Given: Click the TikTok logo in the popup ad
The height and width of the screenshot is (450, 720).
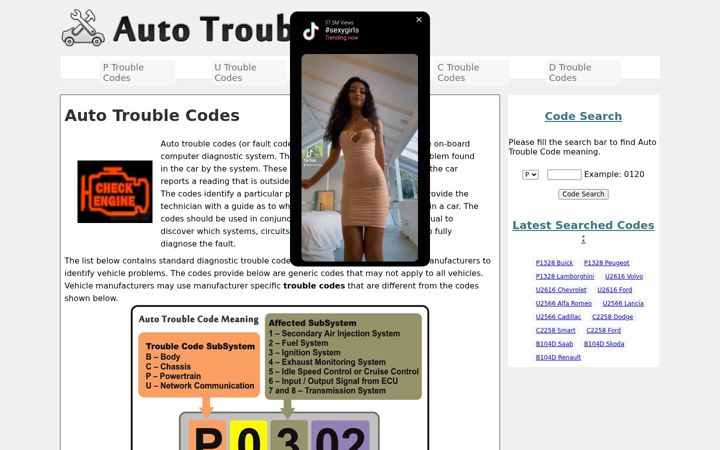Looking at the screenshot, I should coord(311,31).
